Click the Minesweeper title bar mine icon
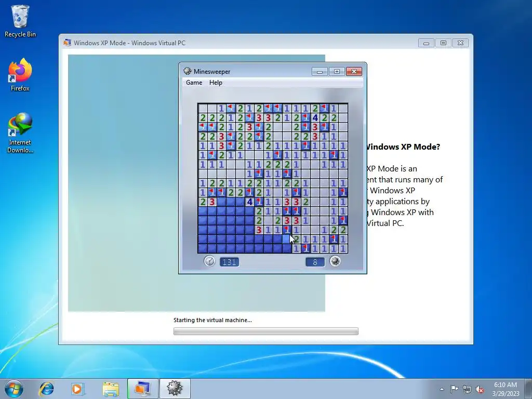This screenshot has height=399, width=532. pos(187,71)
